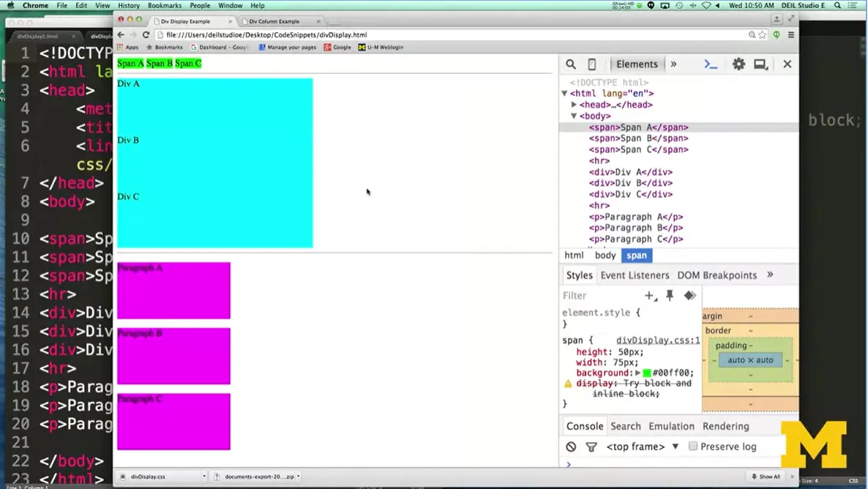The width and height of the screenshot is (868, 489).
Task: Toggle element state with the pin icon
Action: click(x=670, y=296)
